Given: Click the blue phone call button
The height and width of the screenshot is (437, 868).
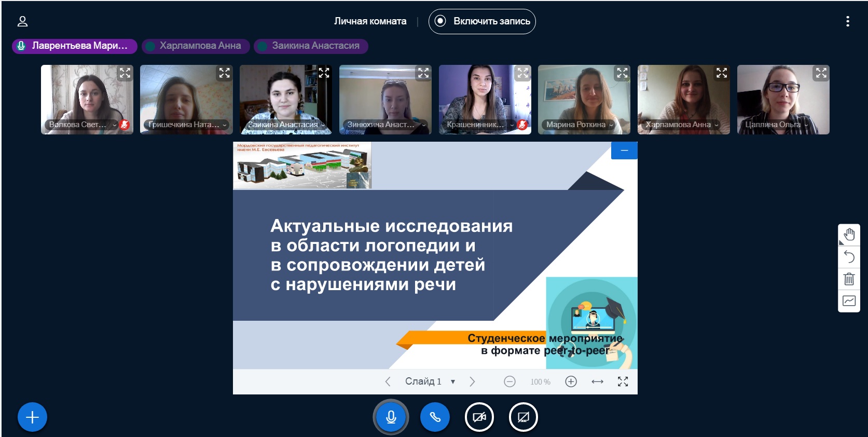Looking at the screenshot, I should tap(435, 417).
